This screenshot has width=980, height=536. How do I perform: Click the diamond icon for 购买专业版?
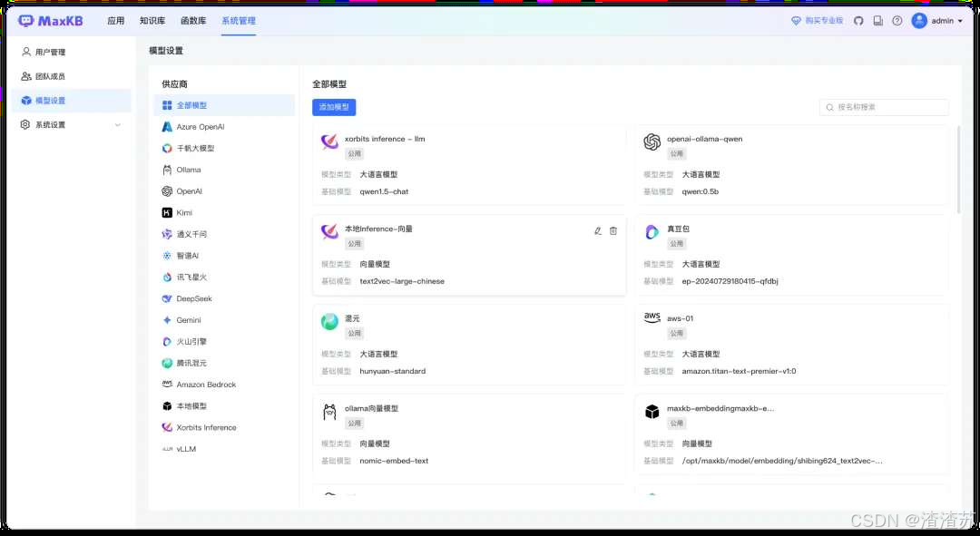coord(797,21)
